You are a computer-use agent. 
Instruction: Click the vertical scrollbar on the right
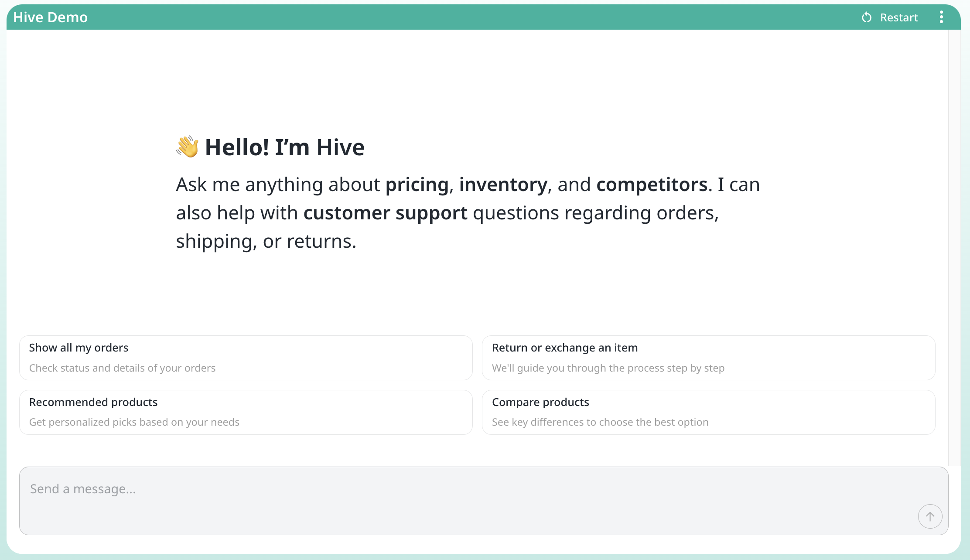click(954, 244)
